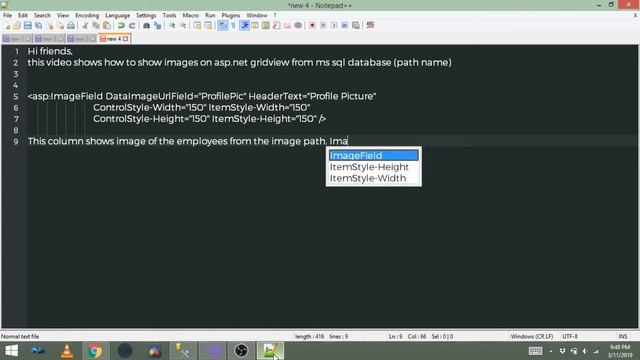The height and width of the screenshot is (360, 640).
Task: Switch to the new 3 tab
Action: coord(82,39)
